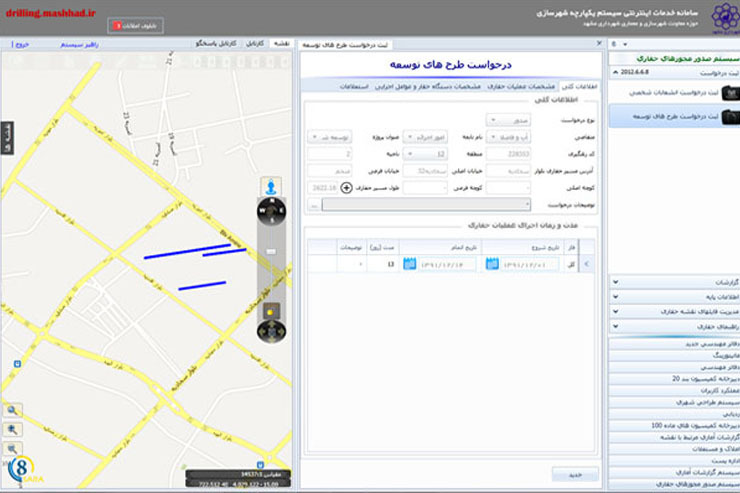Open املاک و مستغلات module
740x493 pixels.
675,449
